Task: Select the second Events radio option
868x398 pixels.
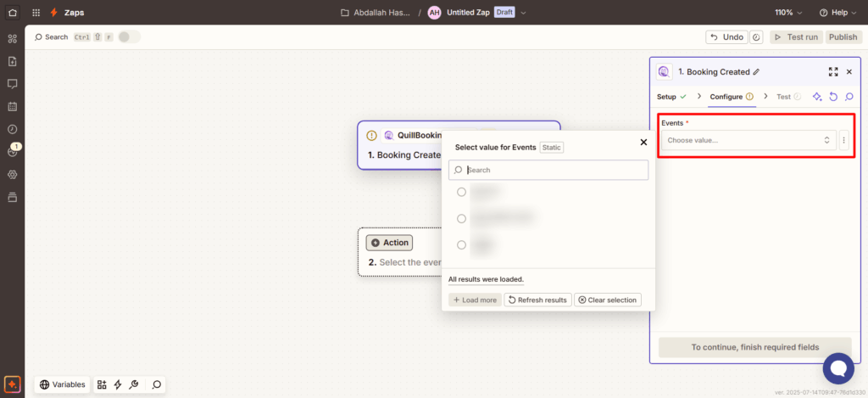Action: tap(461, 218)
